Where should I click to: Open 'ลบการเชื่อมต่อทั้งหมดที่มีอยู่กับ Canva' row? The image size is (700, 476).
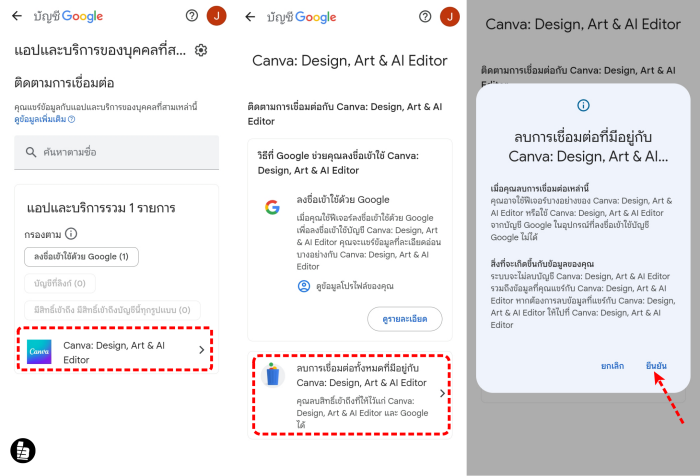pyautogui.click(x=351, y=395)
